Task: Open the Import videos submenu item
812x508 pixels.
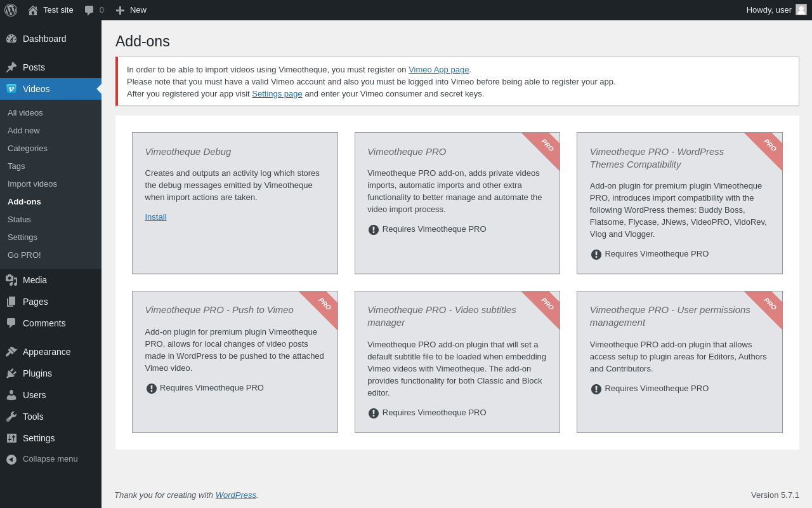Action: point(32,184)
